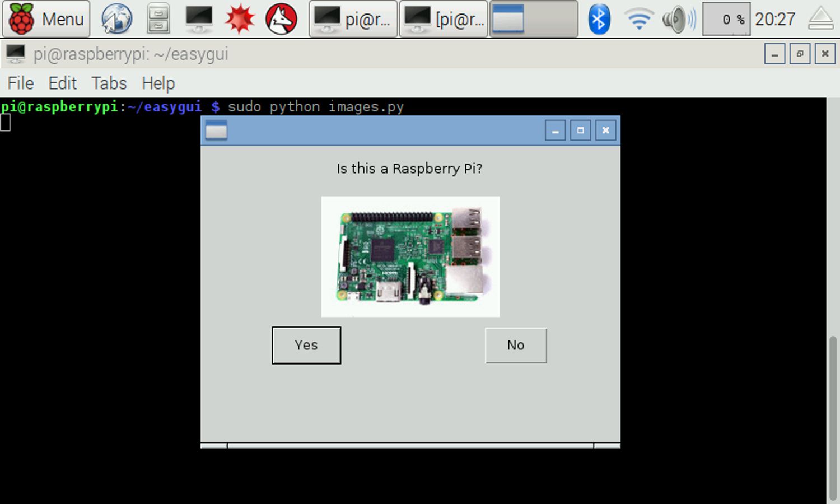
Task: Click the terminal window title icon
Action: pos(16,54)
